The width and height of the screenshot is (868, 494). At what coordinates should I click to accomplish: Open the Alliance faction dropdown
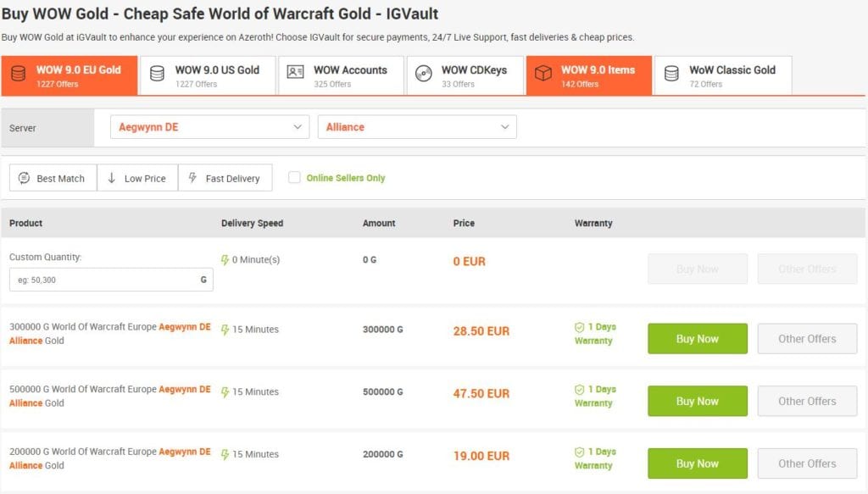tap(417, 127)
